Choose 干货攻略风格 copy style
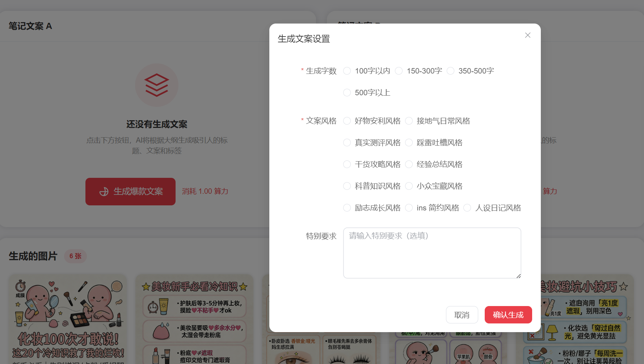644x364 pixels. (x=347, y=164)
